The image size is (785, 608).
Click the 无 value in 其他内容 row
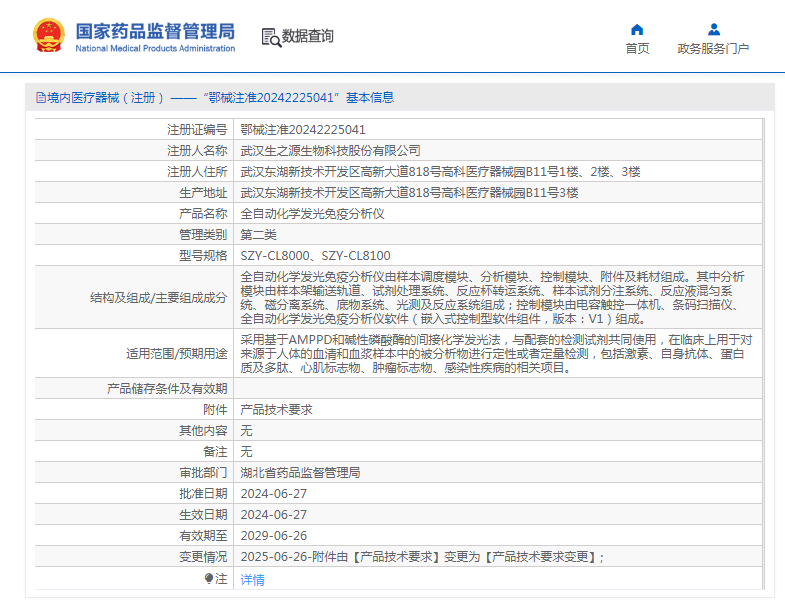(x=246, y=431)
